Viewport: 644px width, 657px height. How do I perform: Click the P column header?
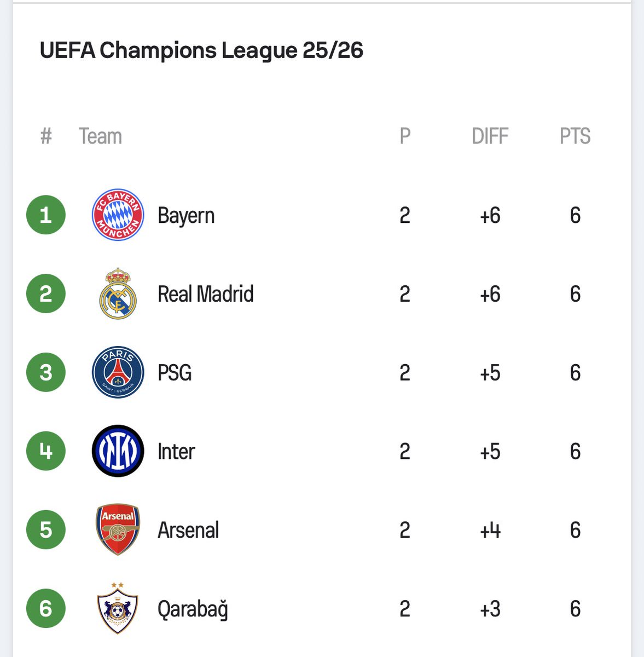coord(405,136)
